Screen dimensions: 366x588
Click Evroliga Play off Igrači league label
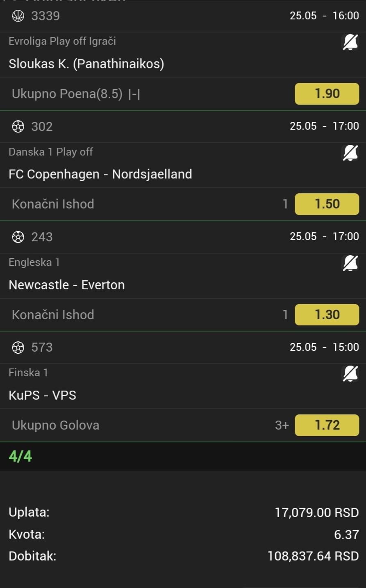click(x=62, y=41)
